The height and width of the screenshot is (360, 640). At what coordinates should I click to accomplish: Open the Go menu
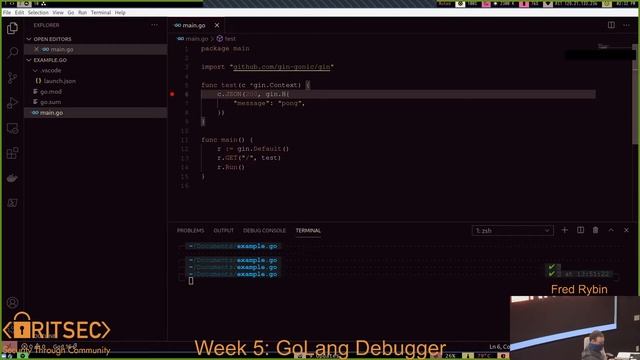click(71, 13)
